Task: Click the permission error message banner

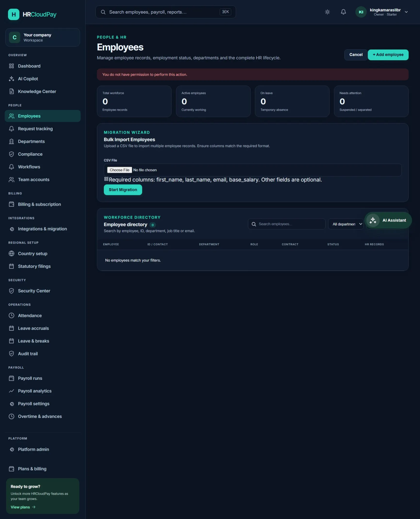Action: tap(253, 75)
